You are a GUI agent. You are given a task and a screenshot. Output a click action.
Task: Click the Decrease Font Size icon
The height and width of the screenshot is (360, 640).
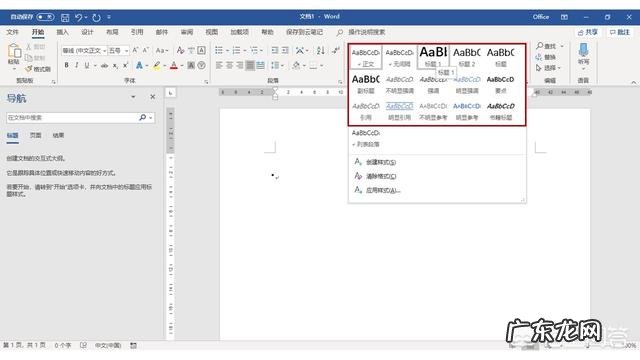(146, 50)
